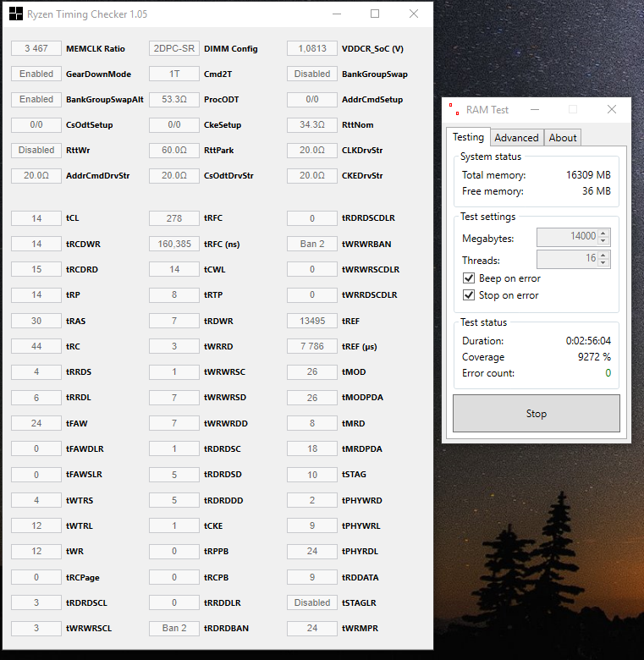Stop the running RAM test
The image size is (644, 660).
tap(537, 413)
